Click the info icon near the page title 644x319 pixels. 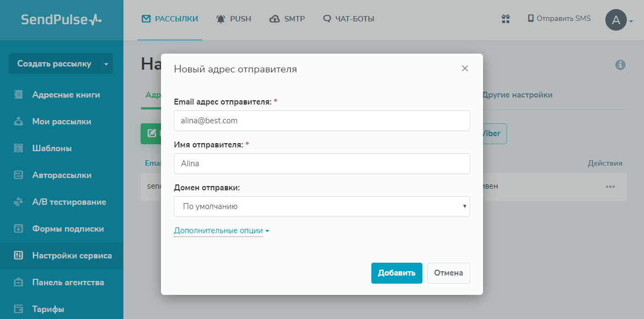pos(621,65)
